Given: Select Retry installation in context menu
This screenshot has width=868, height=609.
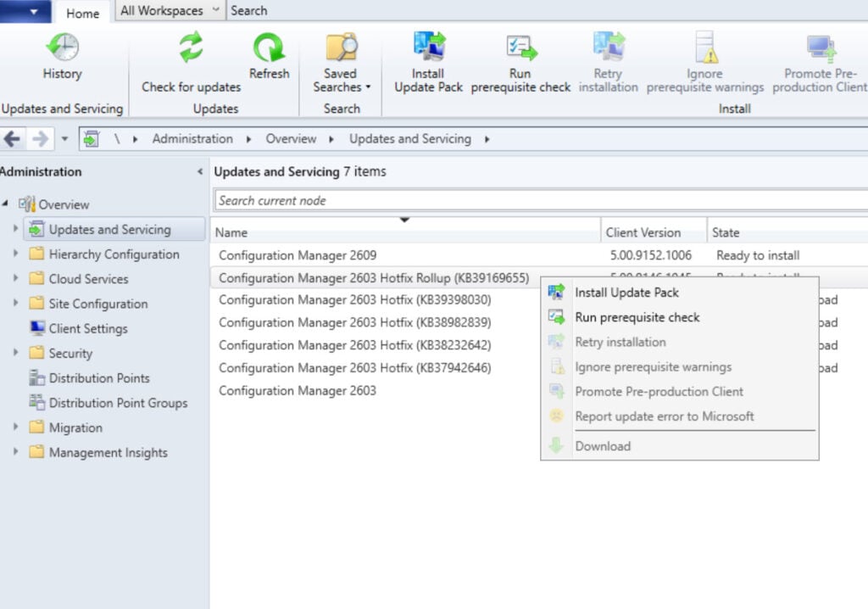Looking at the screenshot, I should point(679,342).
